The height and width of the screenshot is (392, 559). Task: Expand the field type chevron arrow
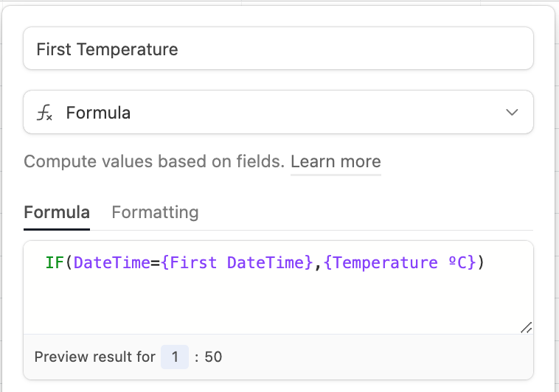pyautogui.click(x=512, y=113)
